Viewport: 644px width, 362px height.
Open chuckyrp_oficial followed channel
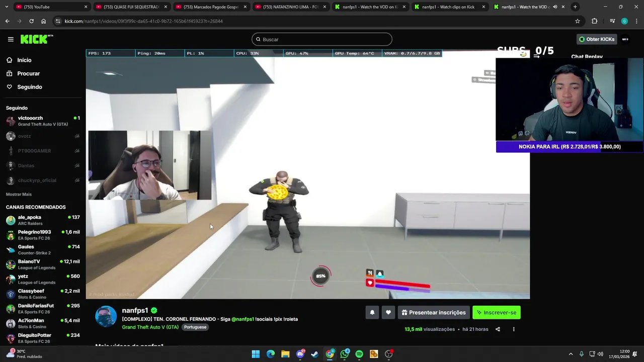pos(43,180)
